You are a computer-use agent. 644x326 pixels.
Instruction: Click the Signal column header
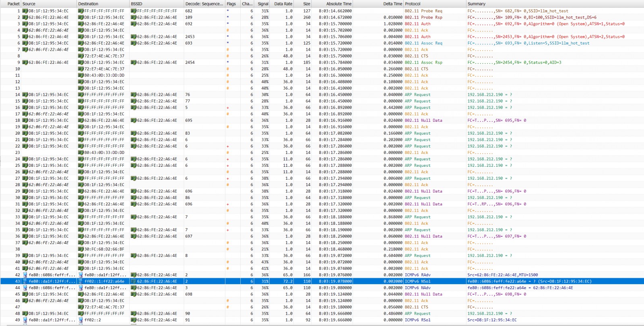coord(263,4)
